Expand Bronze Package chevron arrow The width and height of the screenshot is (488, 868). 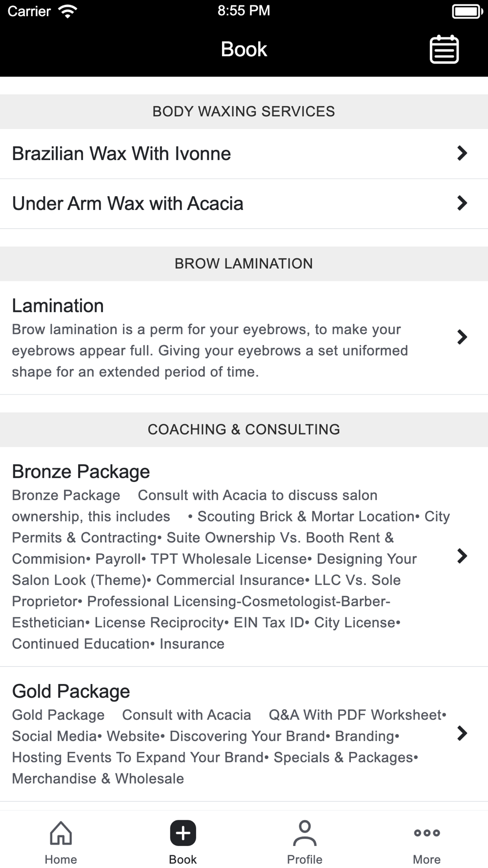[462, 556]
